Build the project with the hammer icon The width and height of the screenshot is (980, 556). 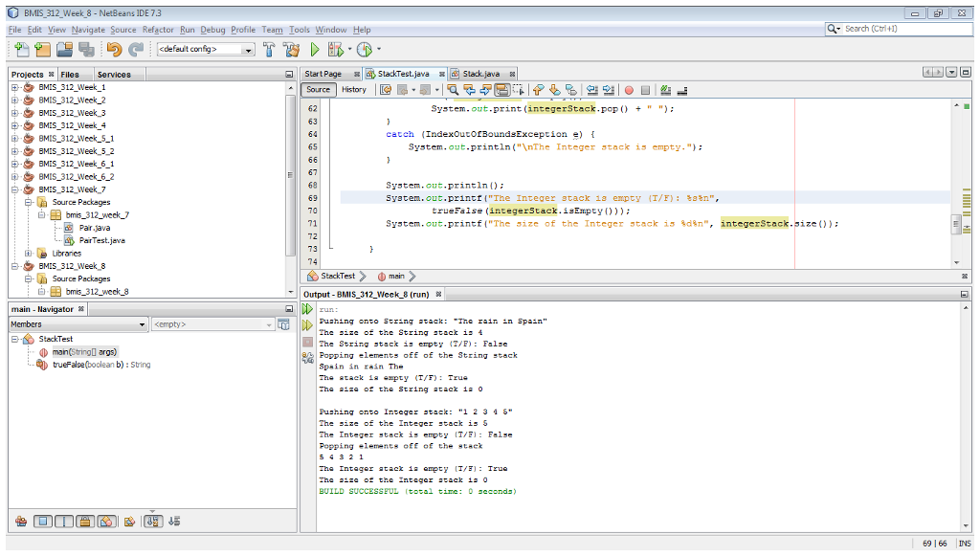click(269, 49)
